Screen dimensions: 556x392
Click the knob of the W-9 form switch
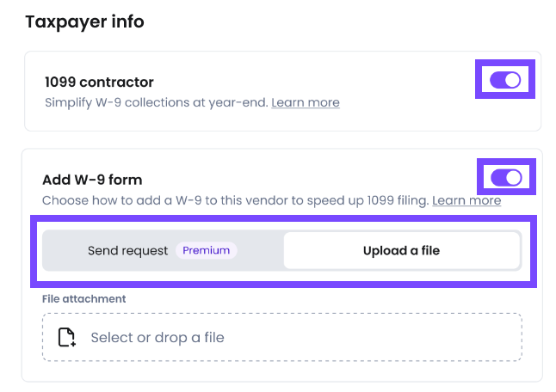pos(512,178)
